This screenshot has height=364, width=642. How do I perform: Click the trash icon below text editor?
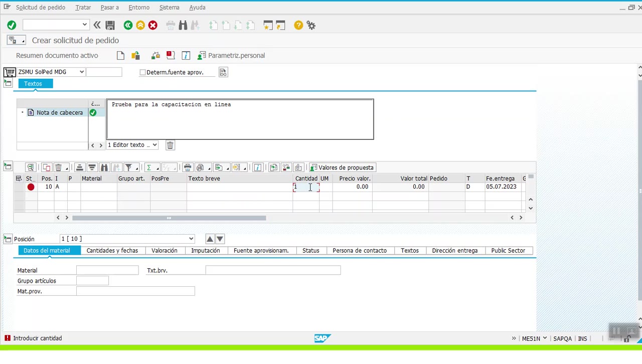(170, 145)
